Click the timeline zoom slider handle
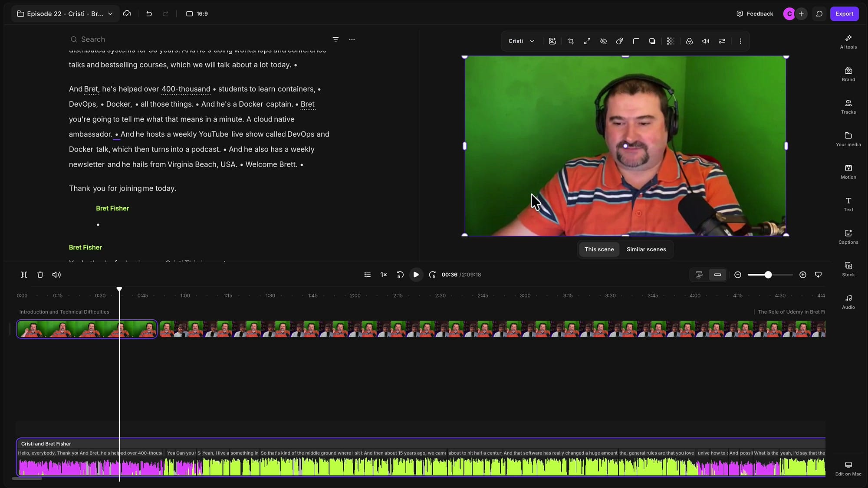The image size is (868, 488). click(x=768, y=275)
